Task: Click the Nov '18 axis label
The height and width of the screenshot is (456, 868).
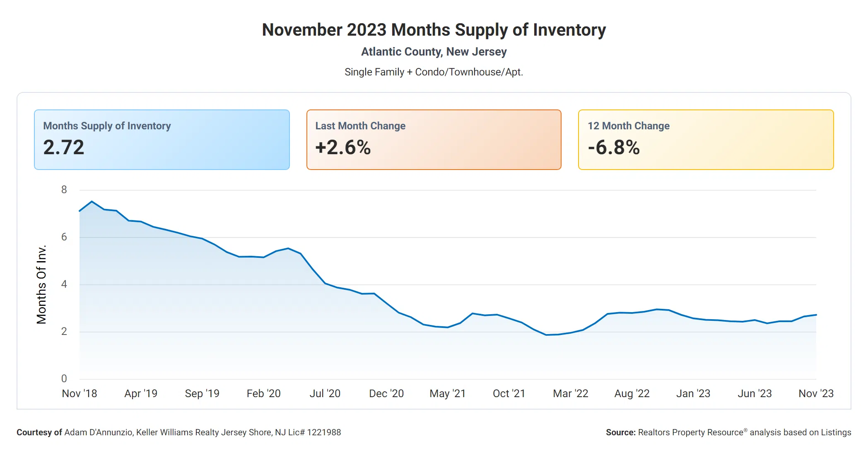Action: (80, 393)
